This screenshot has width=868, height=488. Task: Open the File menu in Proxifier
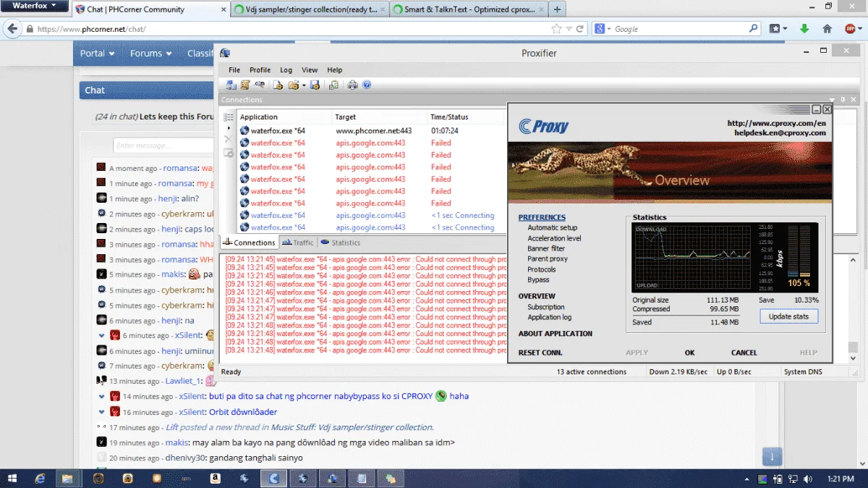234,70
